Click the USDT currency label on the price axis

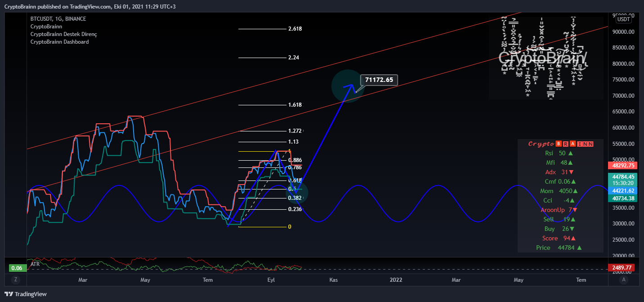click(623, 19)
